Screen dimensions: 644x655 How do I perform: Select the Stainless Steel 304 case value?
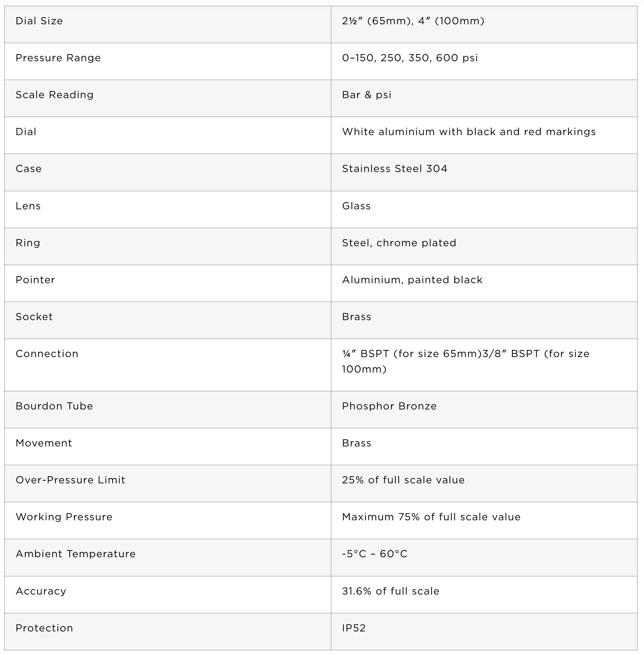click(x=394, y=169)
